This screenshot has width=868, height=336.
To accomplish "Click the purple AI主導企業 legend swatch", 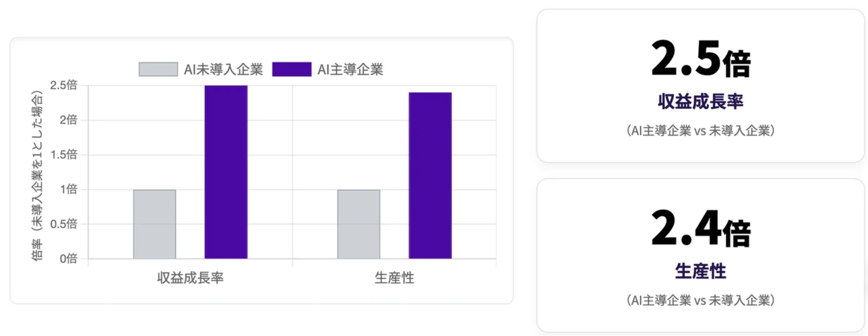I will point(292,69).
